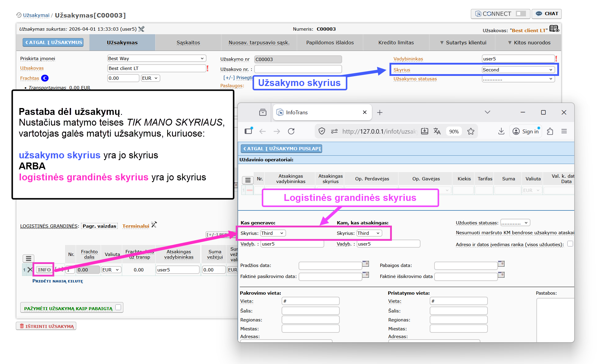Click Ištrinti užsakymą delete button
This screenshot has width=610, height=364.
(46, 326)
